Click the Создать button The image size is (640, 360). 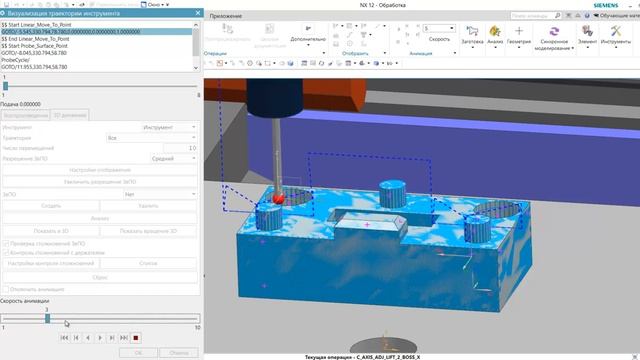click(51, 206)
